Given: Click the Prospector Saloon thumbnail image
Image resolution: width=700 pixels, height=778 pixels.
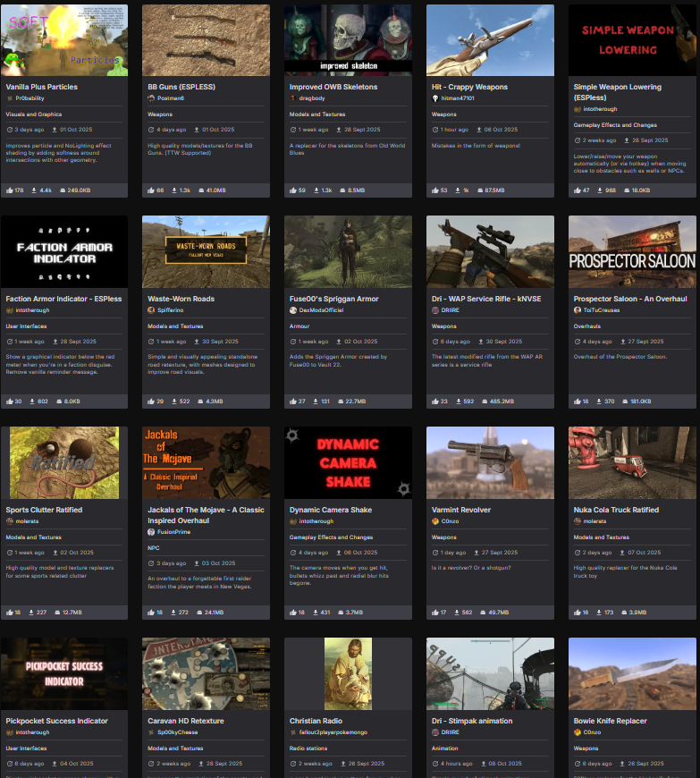Looking at the screenshot, I should [x=632, y=251].
